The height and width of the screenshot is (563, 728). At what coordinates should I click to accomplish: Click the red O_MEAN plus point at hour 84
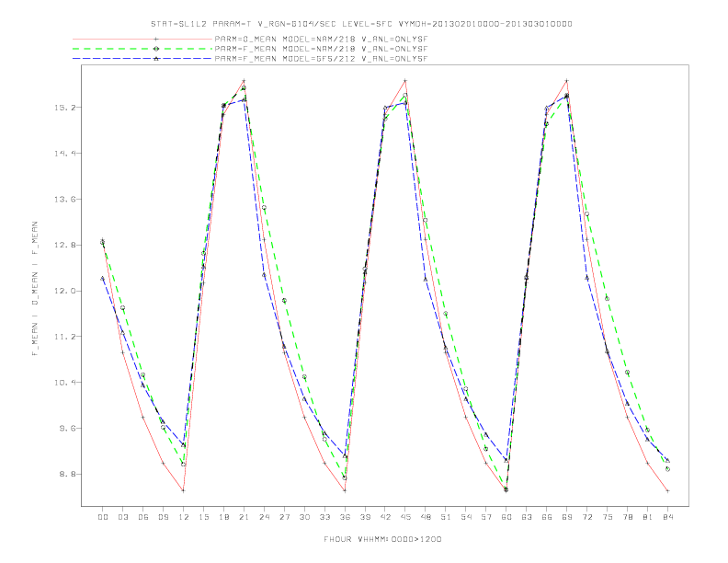pyautogui.click(x=667, y=490)
